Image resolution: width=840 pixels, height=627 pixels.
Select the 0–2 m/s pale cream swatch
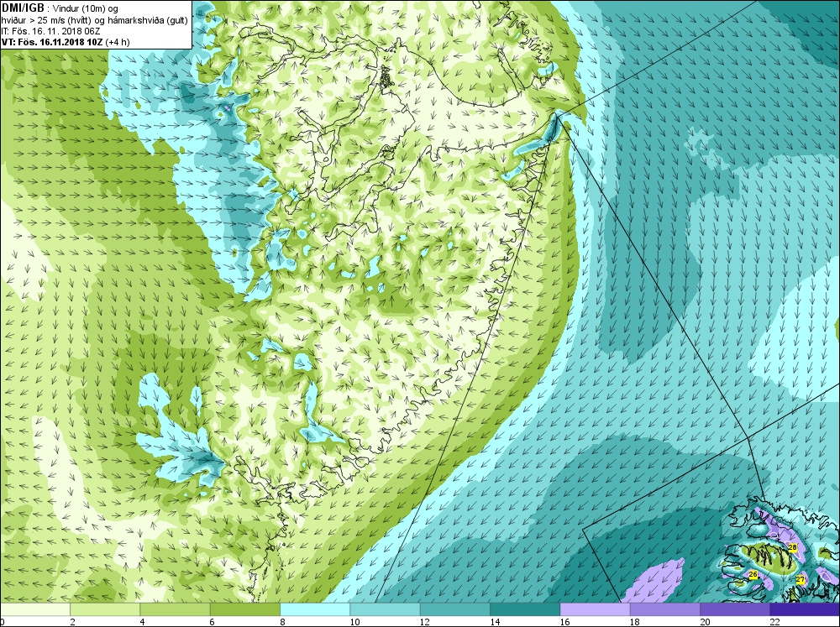click(34, 609)
